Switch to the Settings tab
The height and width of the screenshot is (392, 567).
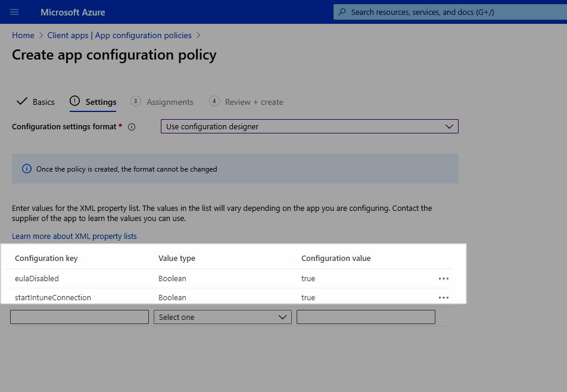tap(93, 102)
